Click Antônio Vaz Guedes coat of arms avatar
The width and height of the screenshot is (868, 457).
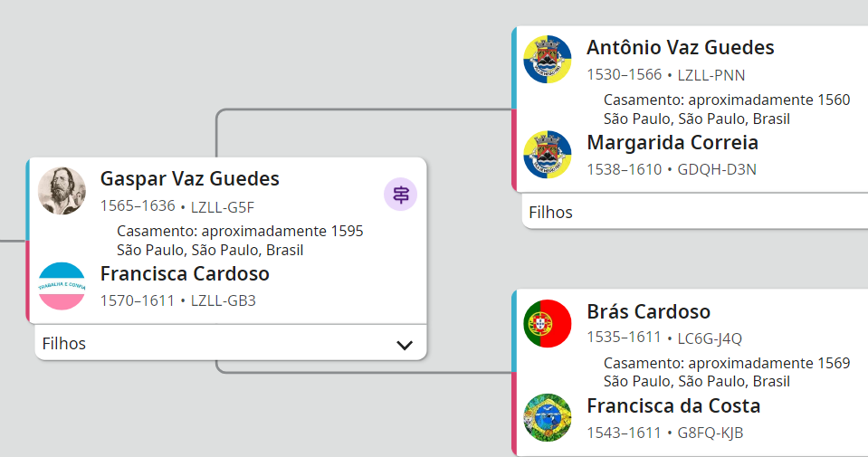[548, 59]
